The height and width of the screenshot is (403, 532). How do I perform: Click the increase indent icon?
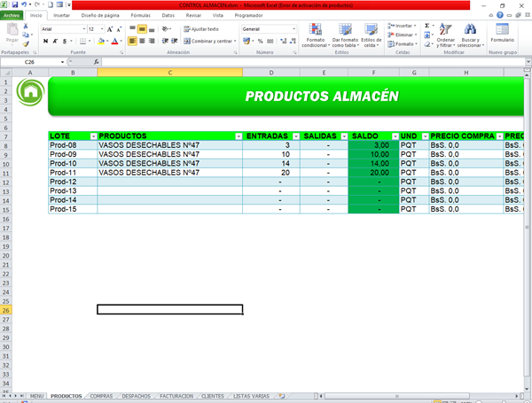[x=175, y=41]
